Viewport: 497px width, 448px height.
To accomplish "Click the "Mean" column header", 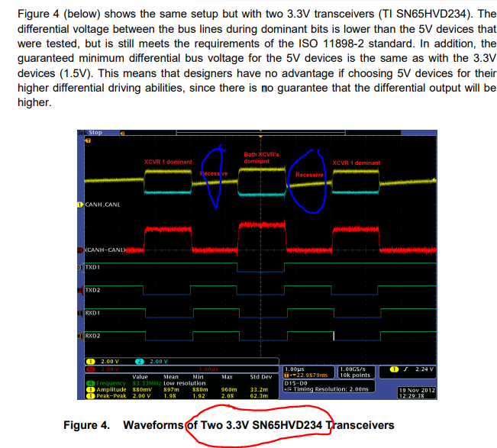I will (x=171, y=377).
